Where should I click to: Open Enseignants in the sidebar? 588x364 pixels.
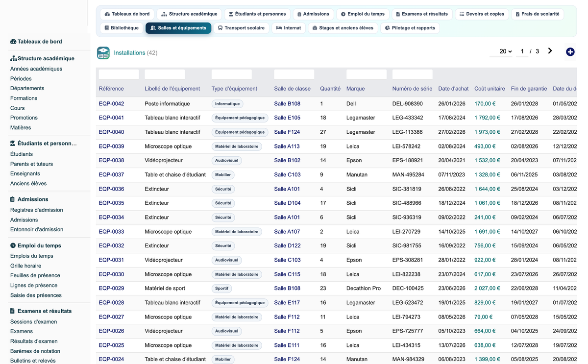[25, 174]
